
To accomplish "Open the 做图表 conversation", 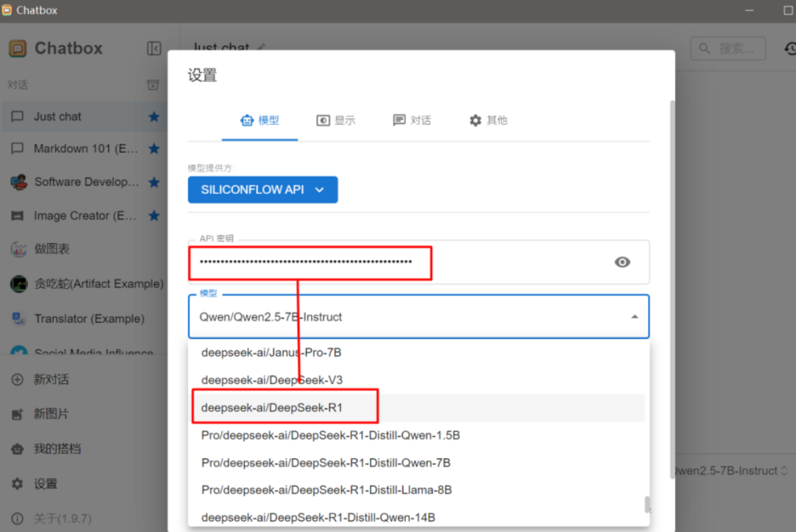I will coord(84,249).
